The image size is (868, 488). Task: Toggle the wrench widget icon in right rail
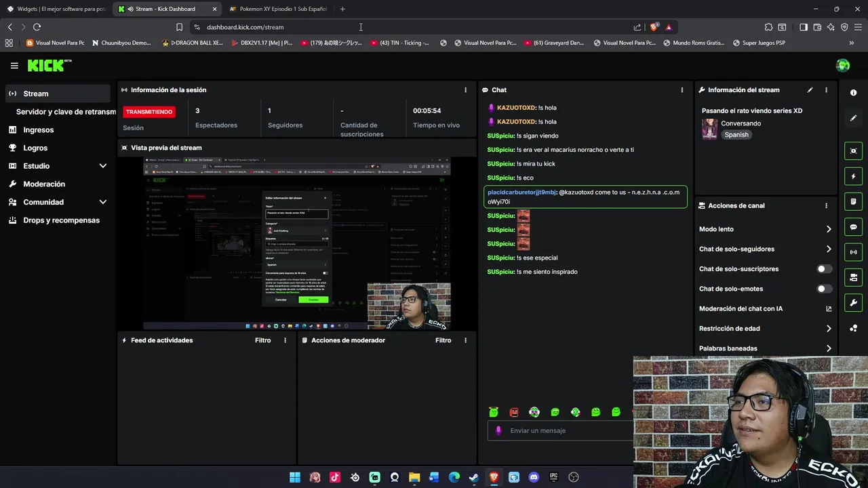[853, 303]
